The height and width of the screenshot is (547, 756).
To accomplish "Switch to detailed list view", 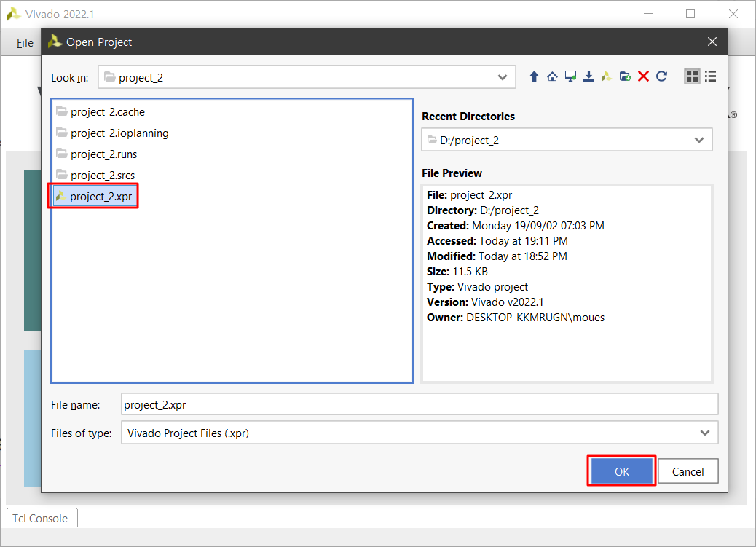I will point(710,76).
